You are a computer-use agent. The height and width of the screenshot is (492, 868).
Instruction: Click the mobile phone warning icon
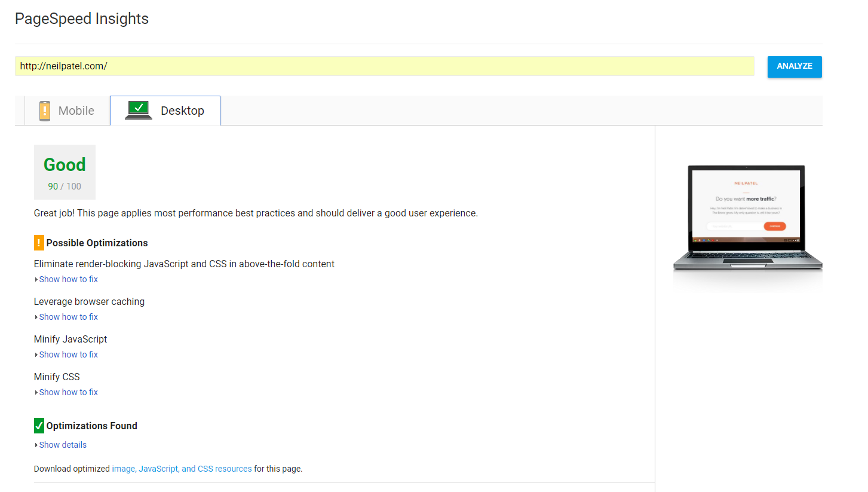[x=45, y=111]
